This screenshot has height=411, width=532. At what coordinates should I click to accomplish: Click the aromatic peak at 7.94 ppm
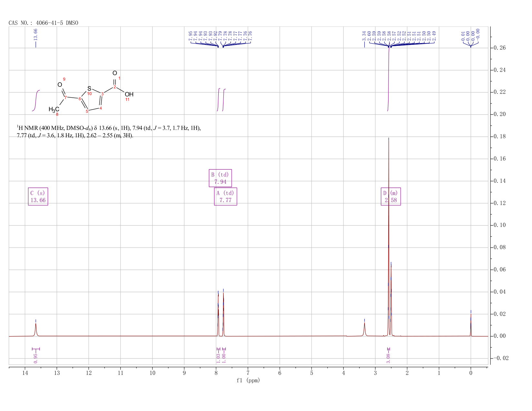pyautogui.click(x=218, y=314)
